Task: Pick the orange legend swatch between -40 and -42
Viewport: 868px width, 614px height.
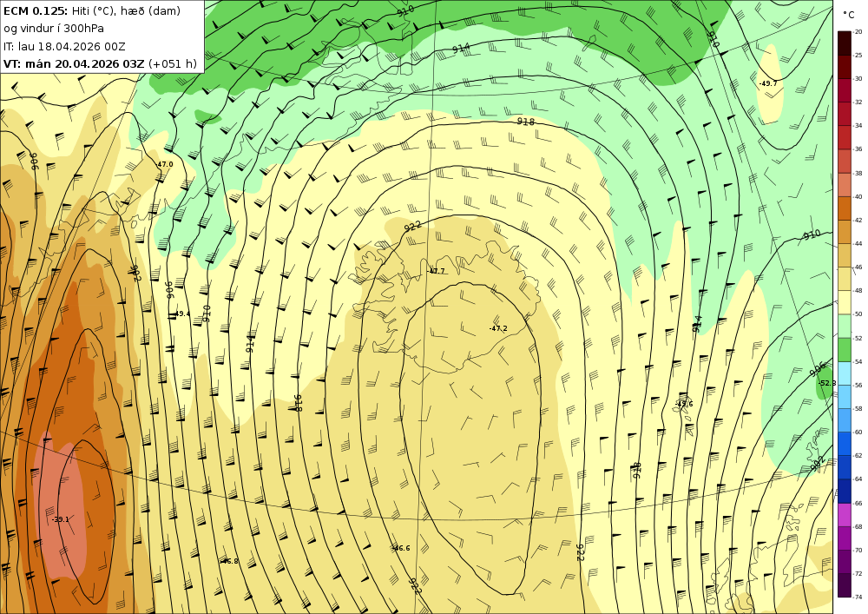Action: 845,208
